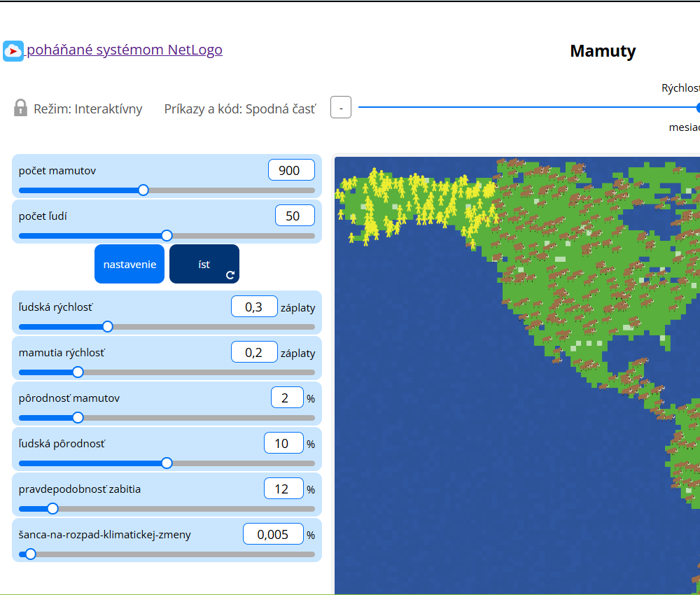Image resolution: width=700 pixels, height=595 pixels.
Task: Click the počet ľudí slider handle
Action: (167, 236)
